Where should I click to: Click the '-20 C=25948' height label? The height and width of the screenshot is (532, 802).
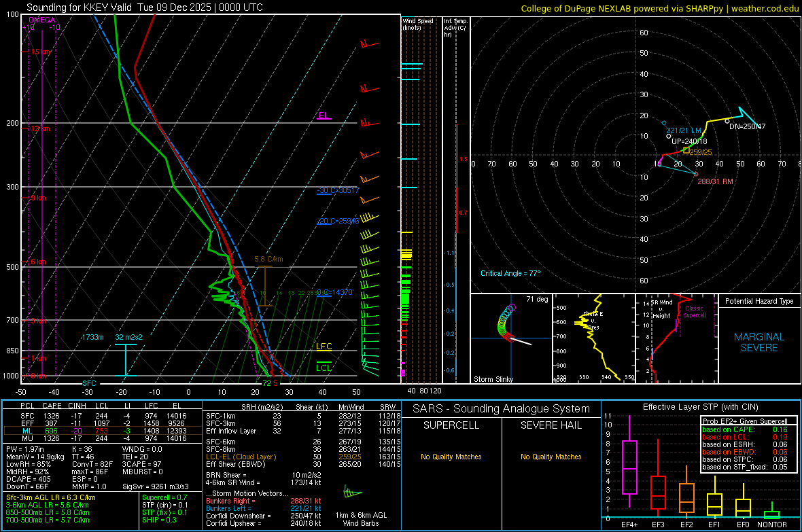coord(338,221)
